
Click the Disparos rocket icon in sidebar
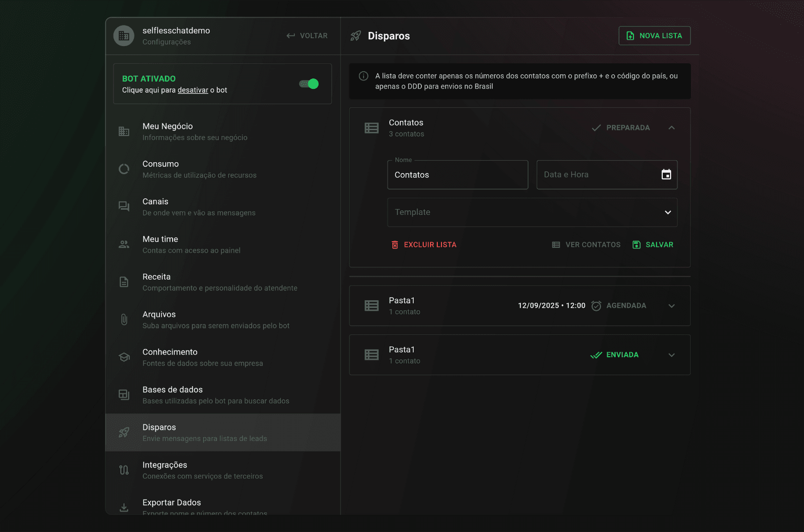point(124,433)
